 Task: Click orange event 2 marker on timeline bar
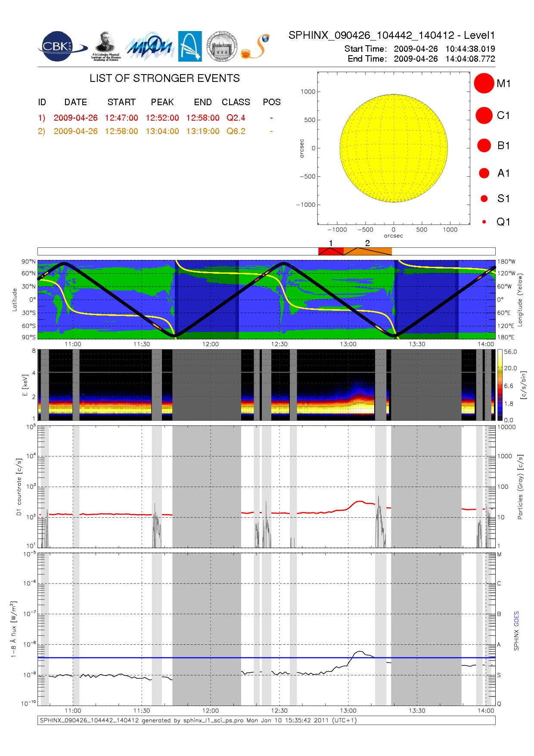click(x=368, y=251)
